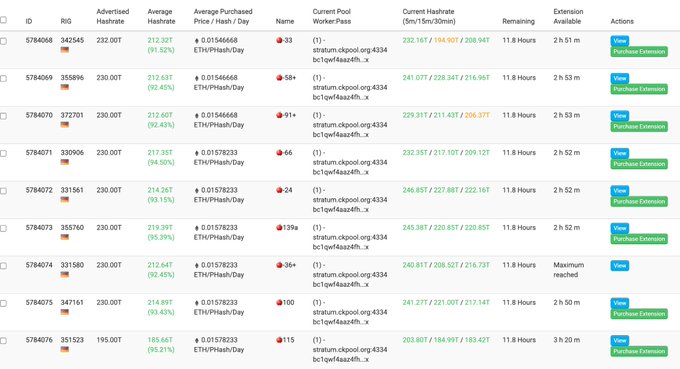The width and height of the screenshot is (680, 369).
Task: Click red status dot beside name -36+
Action: (x=279, y=265)
